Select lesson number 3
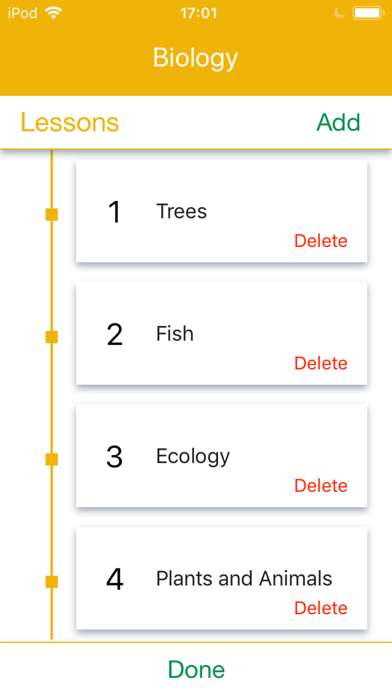The image size is (392, 696). point(115,457)
